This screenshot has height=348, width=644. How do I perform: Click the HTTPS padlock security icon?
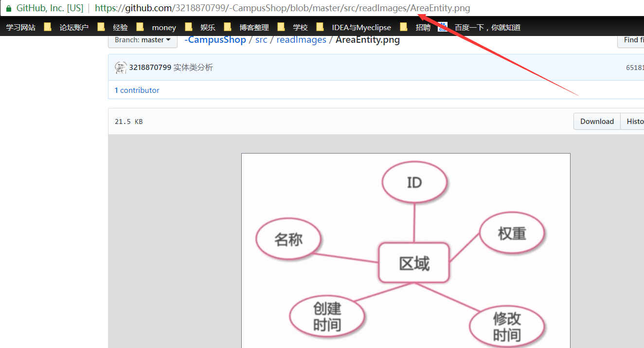pos(9,8)
